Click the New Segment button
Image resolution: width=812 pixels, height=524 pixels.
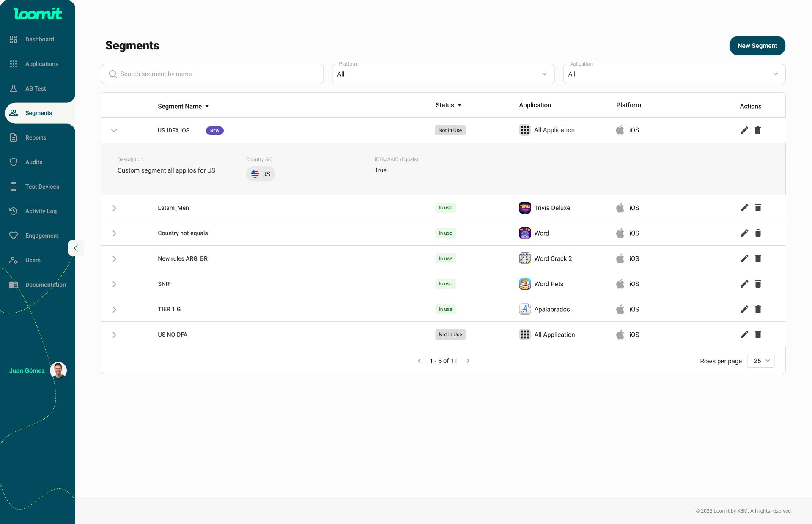pos(757,46)
